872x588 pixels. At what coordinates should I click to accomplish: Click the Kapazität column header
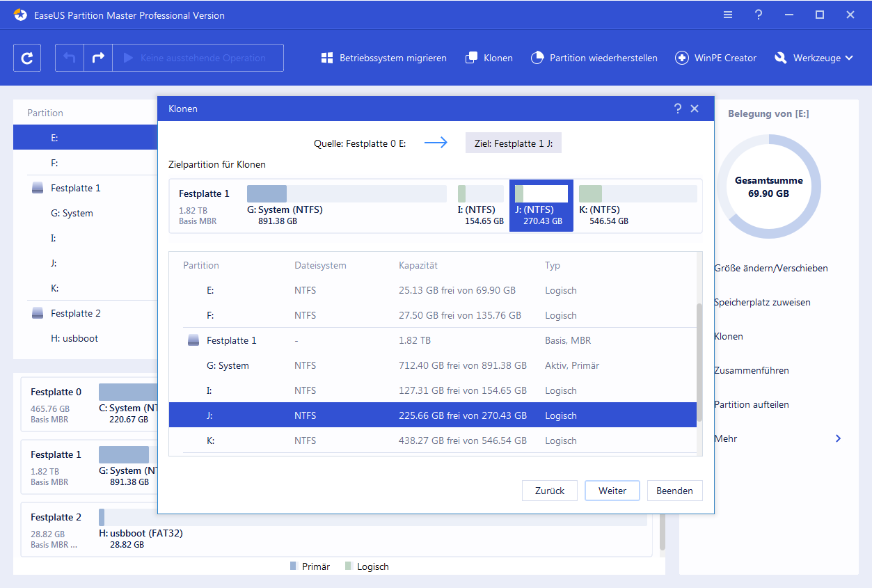pos(418,265)
